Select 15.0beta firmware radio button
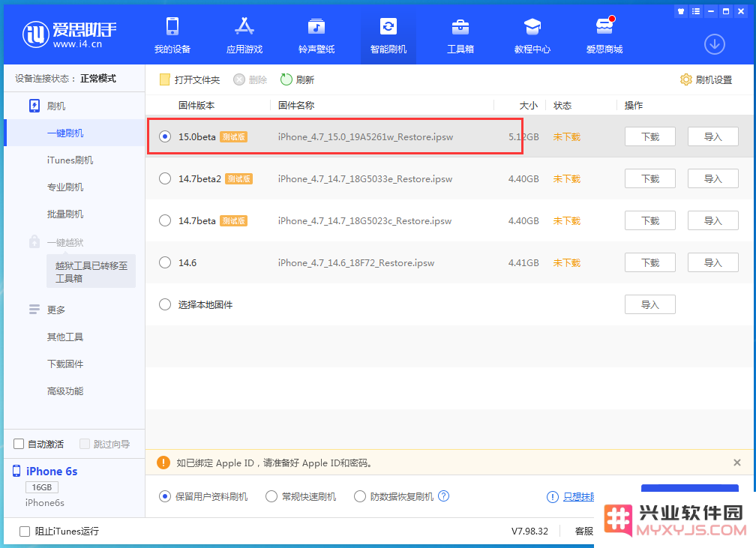The width and height of the screenshot is (756, 548). (x=165, y=137)
